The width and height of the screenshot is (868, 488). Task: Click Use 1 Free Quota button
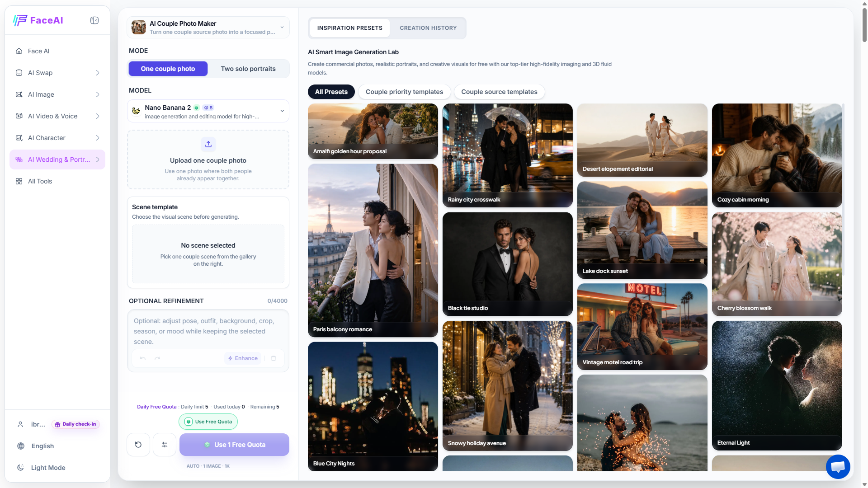[x=234, y=445]
